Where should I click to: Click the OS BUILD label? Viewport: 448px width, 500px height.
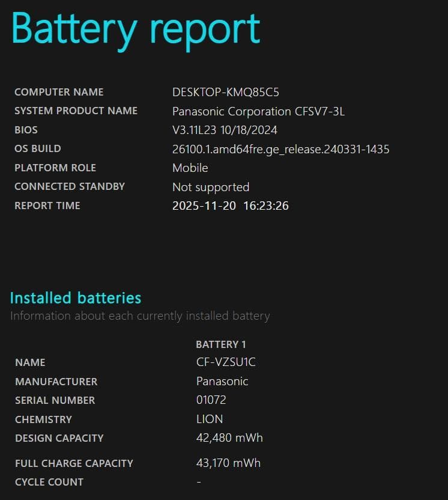tap(38, 148)
